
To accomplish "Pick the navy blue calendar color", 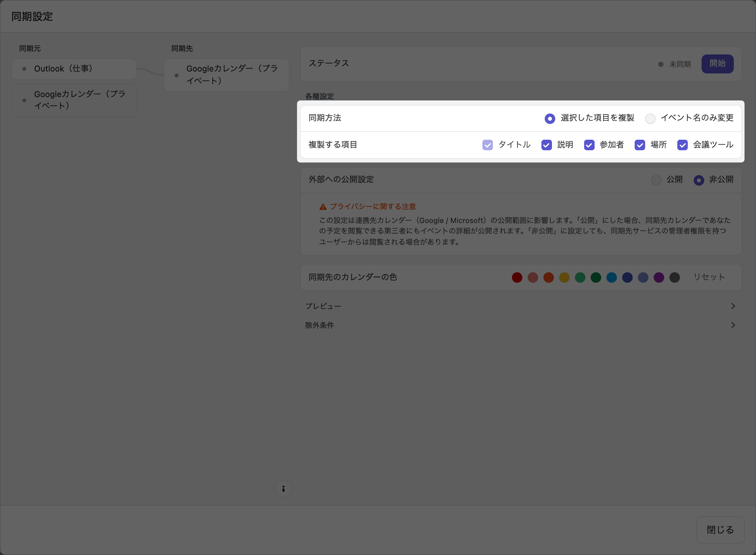I will (x=627, y=277).
